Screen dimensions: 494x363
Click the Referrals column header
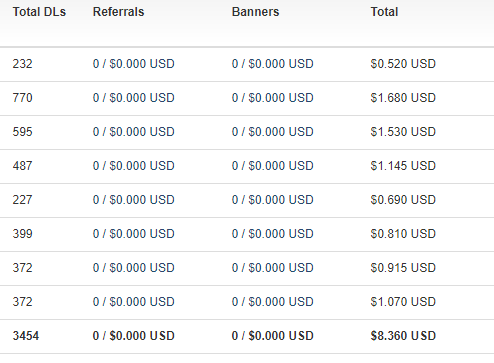pyautogui.click(x=118, y=12)
